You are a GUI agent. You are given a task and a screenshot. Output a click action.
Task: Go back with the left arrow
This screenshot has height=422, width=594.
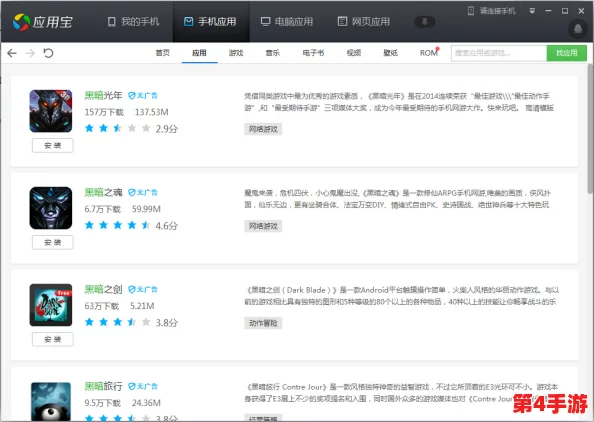click(12, 53)
